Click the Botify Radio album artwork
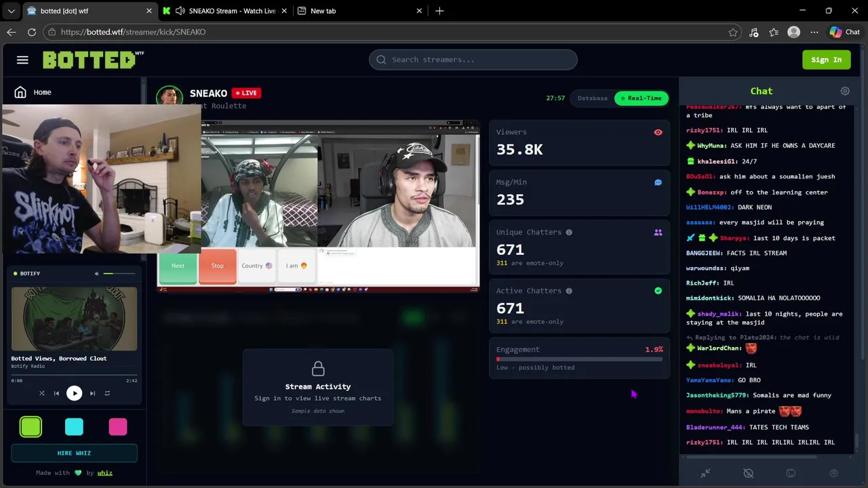This screenshot has height=488, width=868. pos(74,319)
